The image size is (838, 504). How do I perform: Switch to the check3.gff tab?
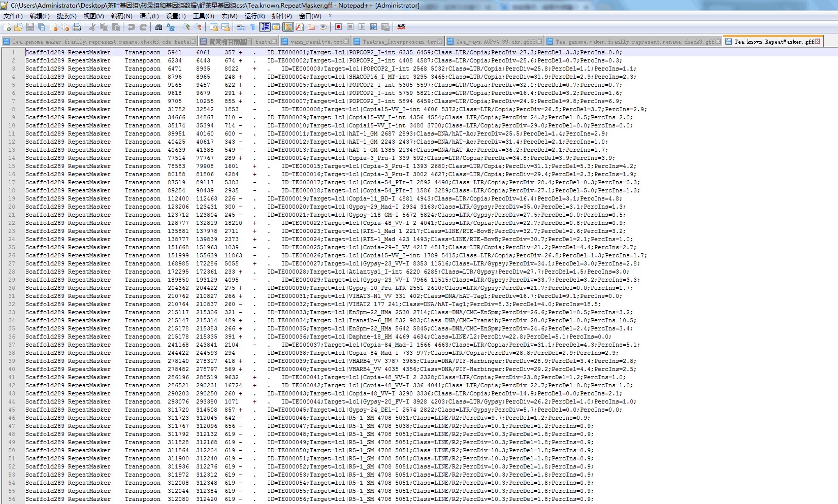pos(633,42)
